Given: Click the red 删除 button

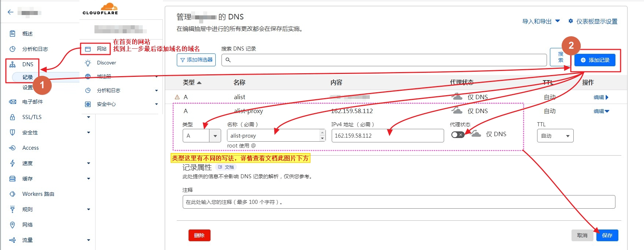Looking at the screenshot, I should [x=199, y=235].
